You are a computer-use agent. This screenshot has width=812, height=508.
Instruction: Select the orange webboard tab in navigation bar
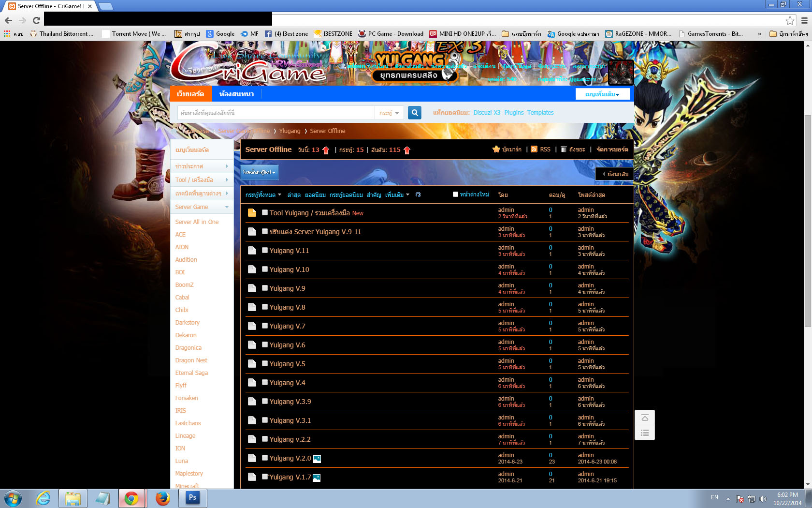click(x=190, y=94)
